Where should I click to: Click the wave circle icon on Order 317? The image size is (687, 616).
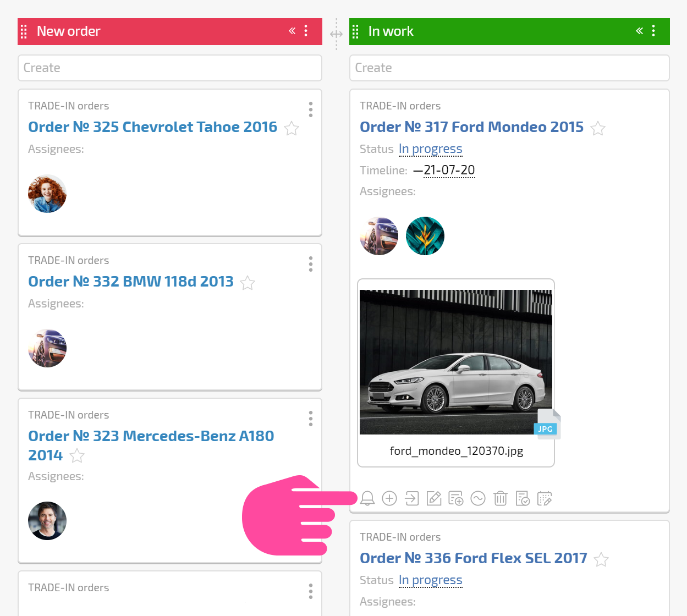[478, 498]
